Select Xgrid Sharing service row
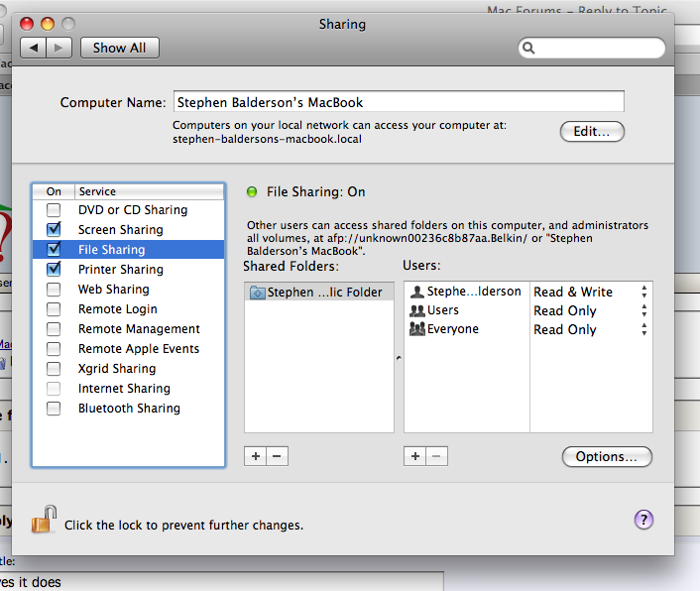 [x=128, y=369]
